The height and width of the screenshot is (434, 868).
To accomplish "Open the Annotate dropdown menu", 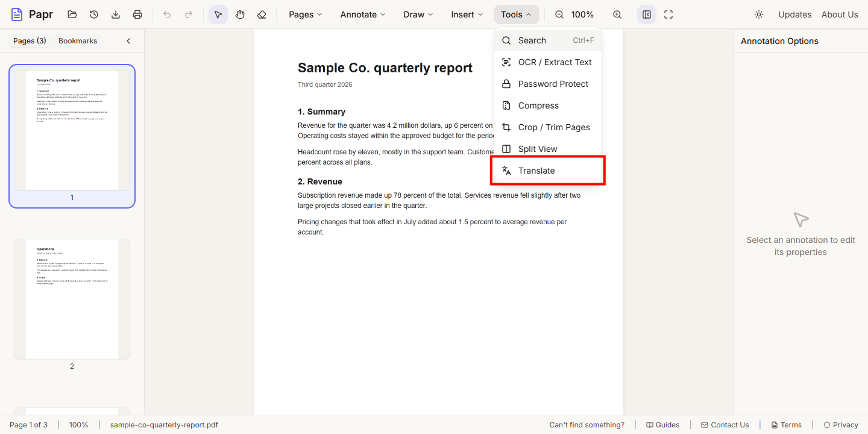I will click(x=363, y=14).
